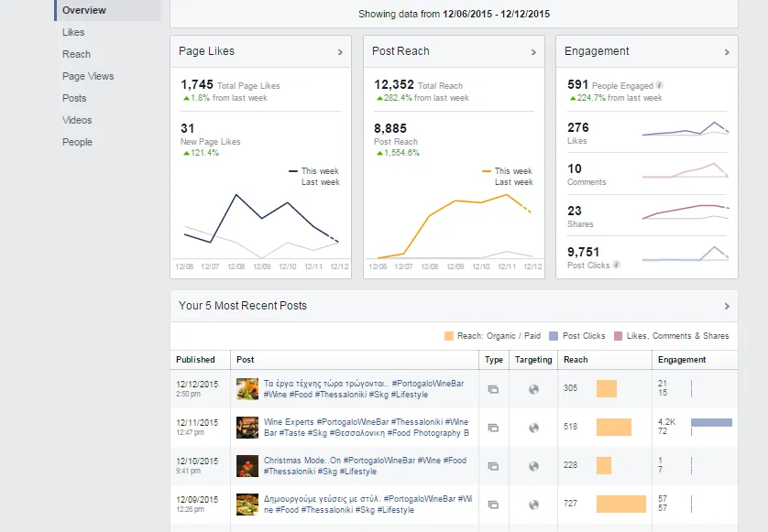Open the Reach section in sidebar
Viewport: 768px width, 532px height.
click(x=76, y=54)
